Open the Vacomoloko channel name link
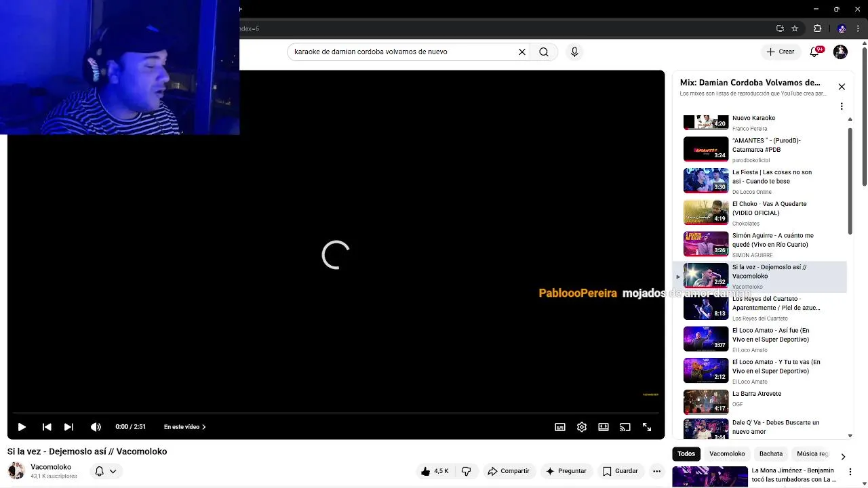The width and height of the screenshot is (868, 488). [x=51, y=467]
